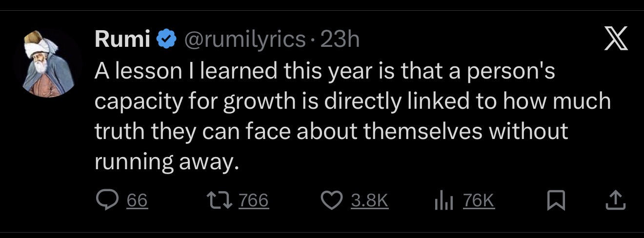Image resolution: width=644 pixels, height=238 pixels.
Task: Select the phrase 'running away.' in tweet
Action: click(166, 162)
